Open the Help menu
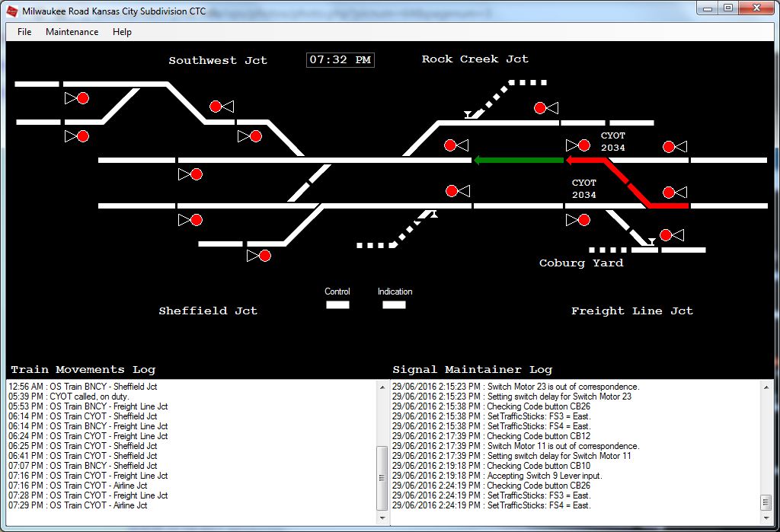This screenshot has height=532, width=780. 122,32
